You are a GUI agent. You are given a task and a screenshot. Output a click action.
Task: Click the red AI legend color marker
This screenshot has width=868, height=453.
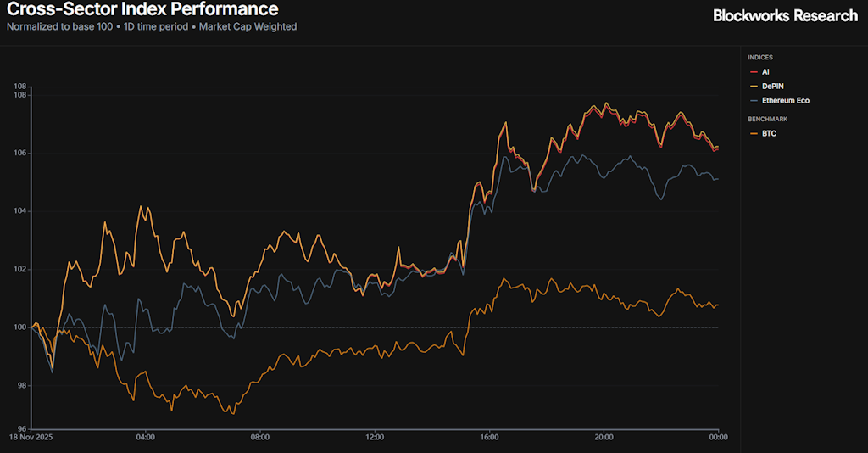tap(753, 72)
